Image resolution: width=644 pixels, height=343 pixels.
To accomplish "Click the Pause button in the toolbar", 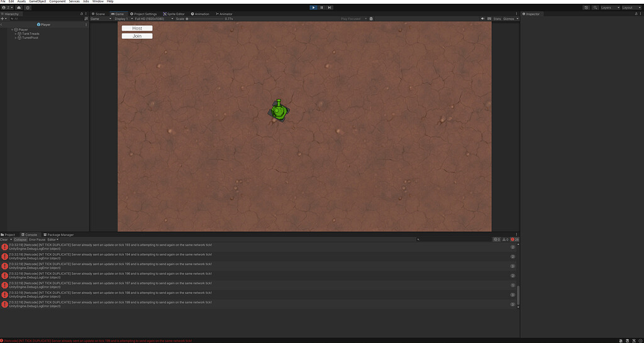I will tap(322, 8).
